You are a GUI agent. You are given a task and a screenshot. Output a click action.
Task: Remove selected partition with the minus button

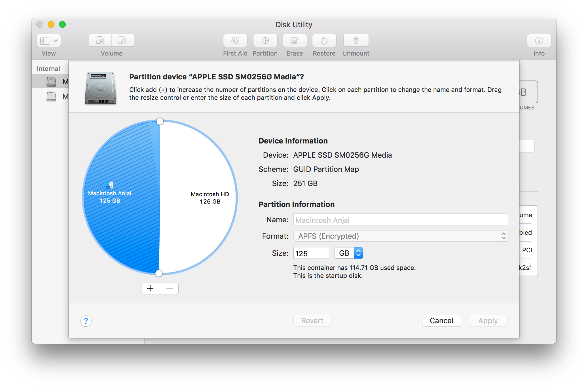(169, 288)
